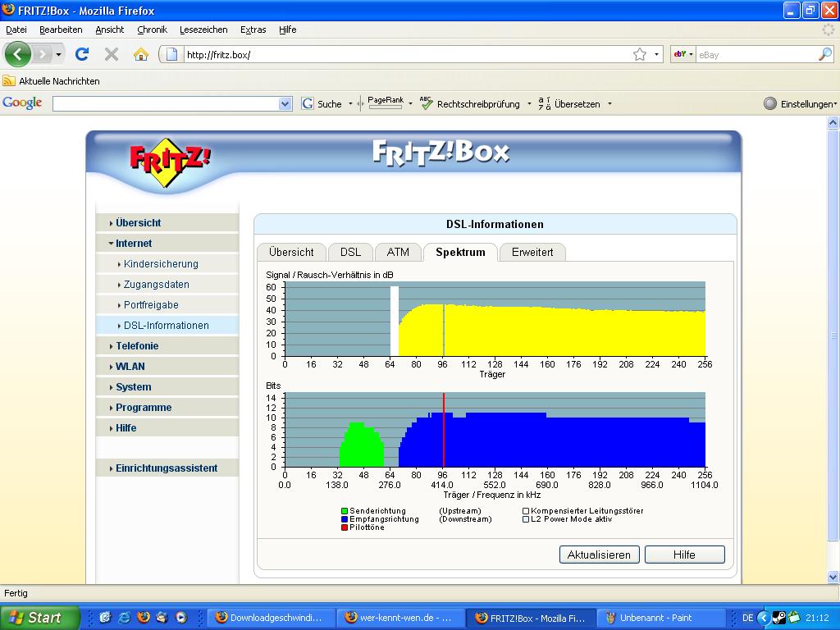The image size is (840, 630).
Task: Click the stop loading X icon
Action: (112, 54)
